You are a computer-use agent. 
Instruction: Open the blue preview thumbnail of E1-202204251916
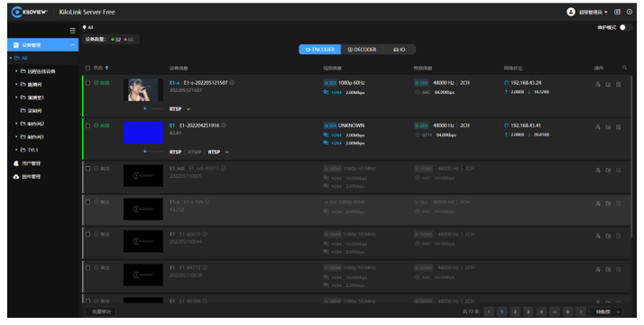point(143,133)
